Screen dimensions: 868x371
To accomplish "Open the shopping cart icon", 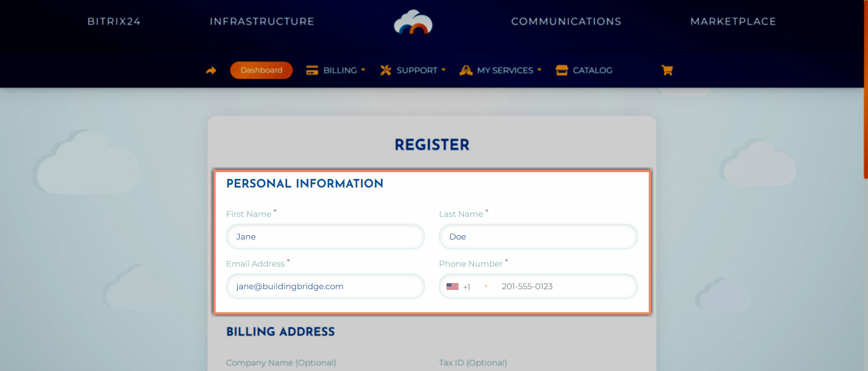I will point(667,70).
